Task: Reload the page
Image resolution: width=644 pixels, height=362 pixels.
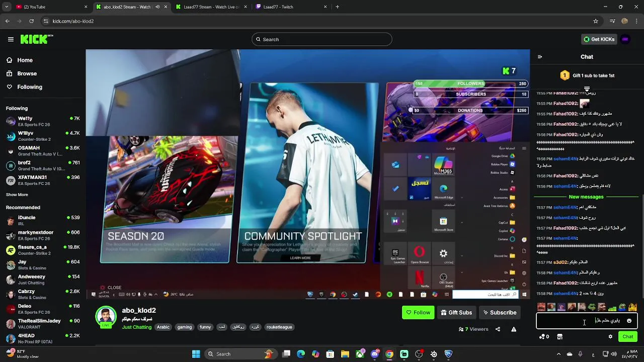Action: (31, 21)
